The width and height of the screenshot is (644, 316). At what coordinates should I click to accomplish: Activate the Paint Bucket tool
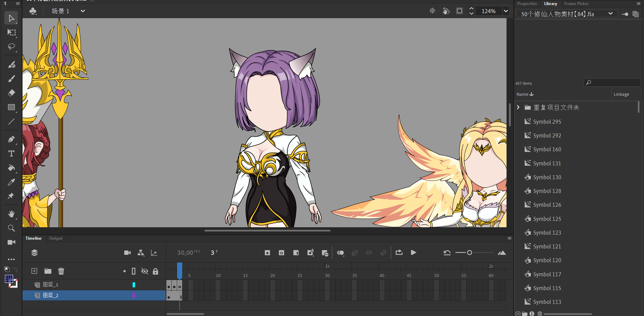click(x=11, y=168)
